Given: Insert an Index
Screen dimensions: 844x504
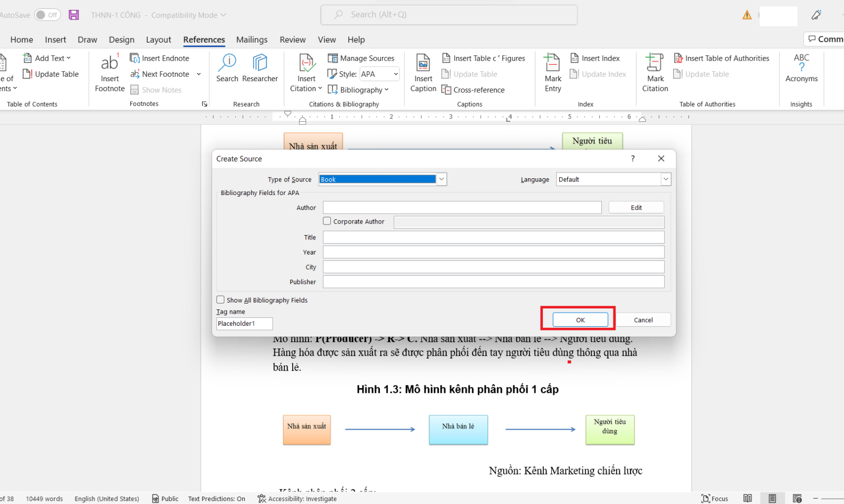Looking at the screenshot, I should click(x=595, y=58).
